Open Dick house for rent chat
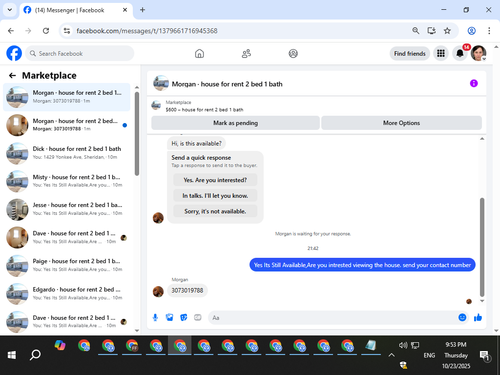The width and height of the screenshot is (500, 375). tap(66, 153)
